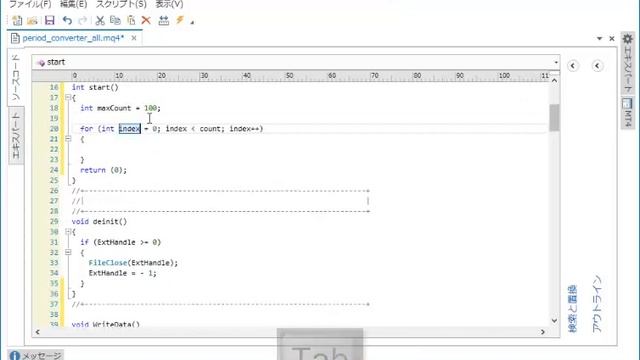Click the selected word 'index' on line 20

(129, 129)
